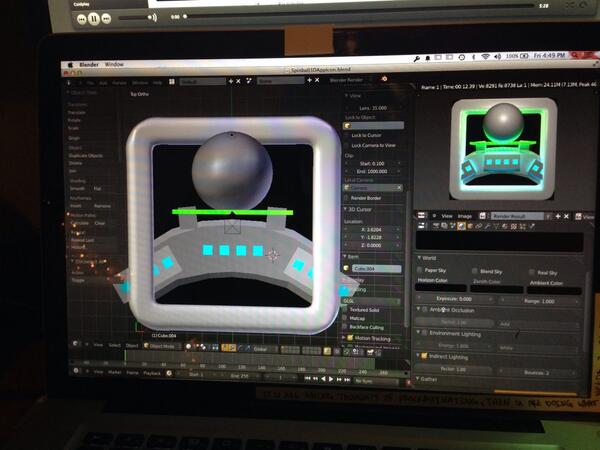
Task: Click the rendered icon preview image
Action: pos(503,149)
